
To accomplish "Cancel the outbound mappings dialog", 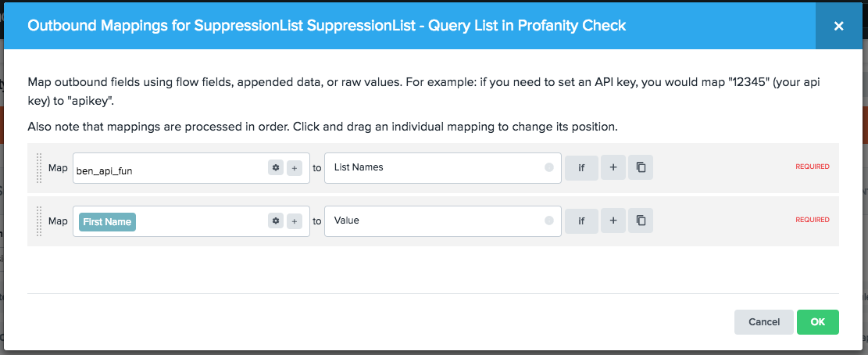I will pyautogui.click(x=764, y=322).
